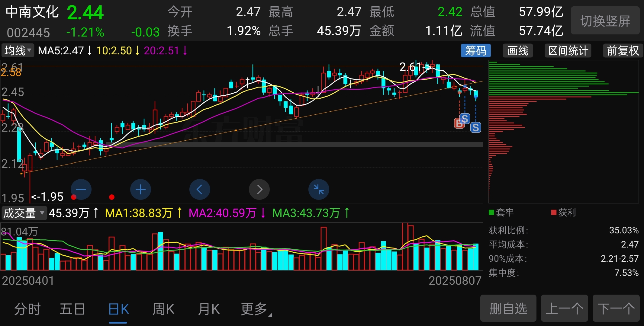The width and height of the screenshot is (644, 326).
Task: Tap the lowest blue S sell marker
Action: click(x=476, y=128)
